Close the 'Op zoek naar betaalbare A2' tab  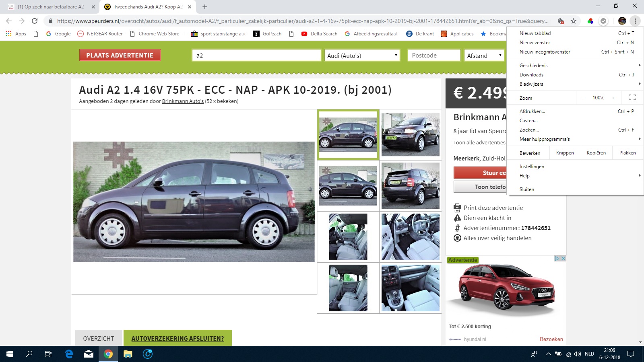coord(93,7)
